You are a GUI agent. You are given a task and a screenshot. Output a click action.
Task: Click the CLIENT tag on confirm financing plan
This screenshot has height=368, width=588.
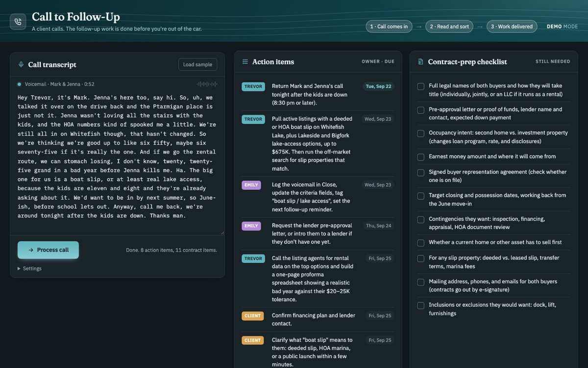click(253, 316)
